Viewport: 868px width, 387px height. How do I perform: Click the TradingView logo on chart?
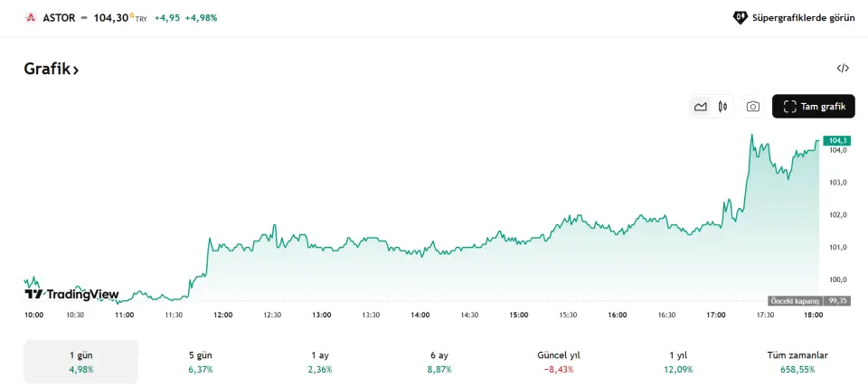pos(71,294)
